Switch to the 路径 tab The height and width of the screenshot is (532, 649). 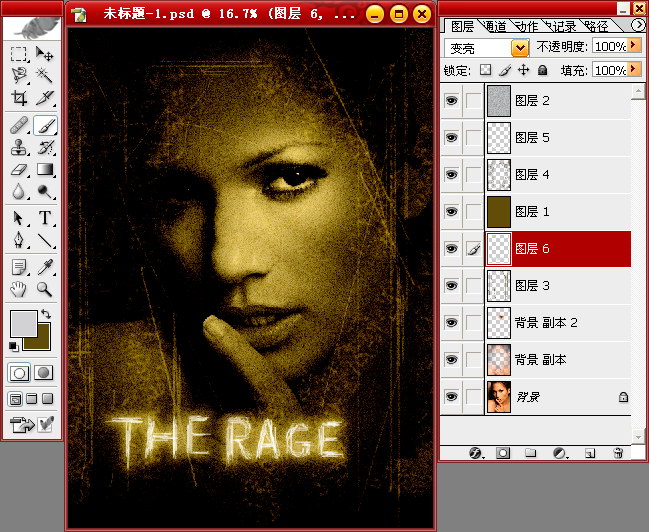[596, 26]
